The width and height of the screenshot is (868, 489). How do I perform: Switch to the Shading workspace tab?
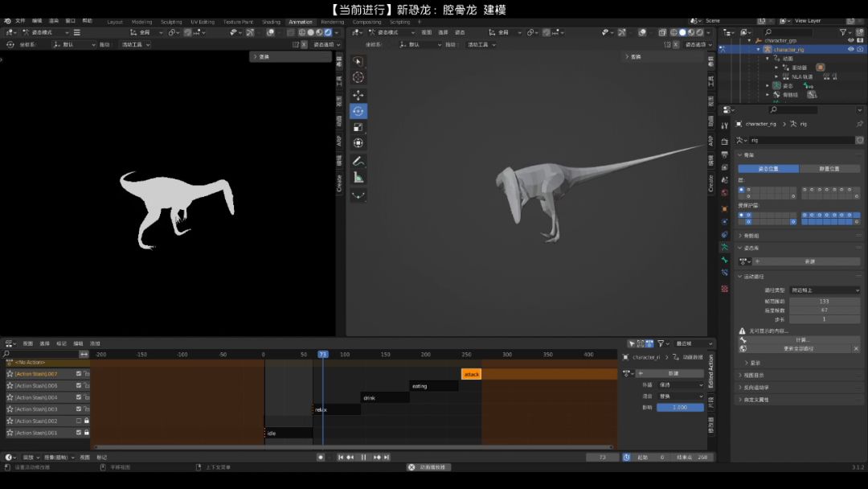[271, 22]
